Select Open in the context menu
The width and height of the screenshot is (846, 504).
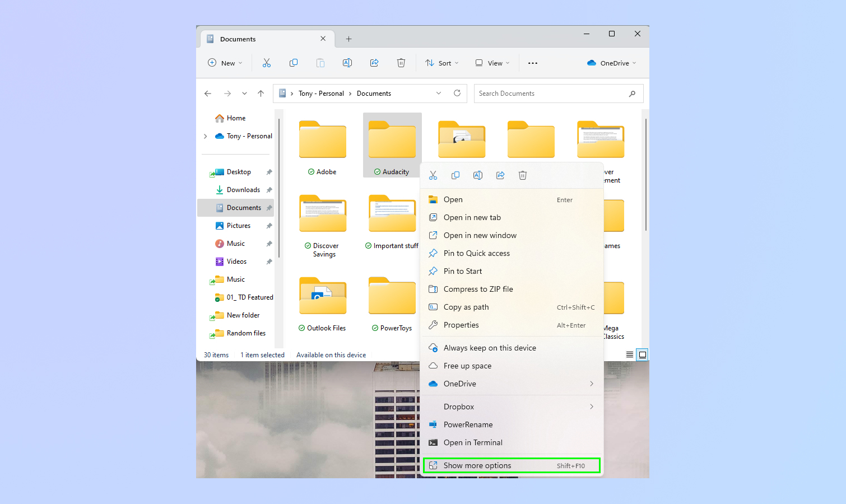tap(512, 199)
